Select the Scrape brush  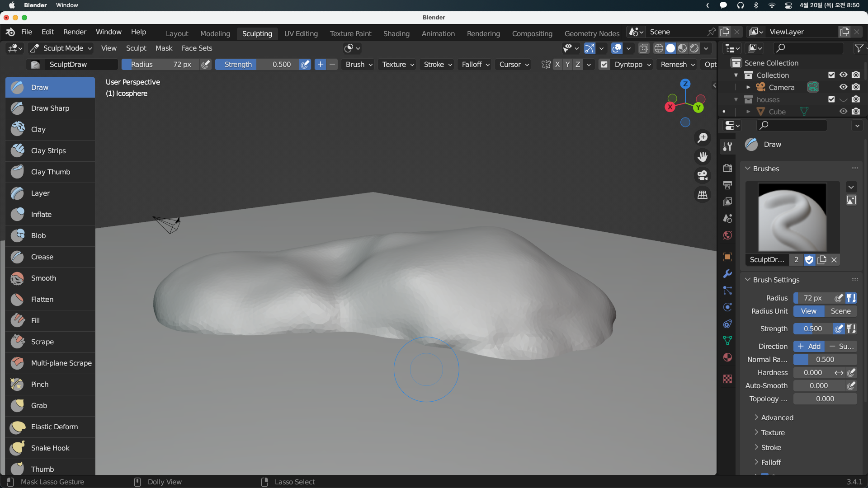pos(50,342)
